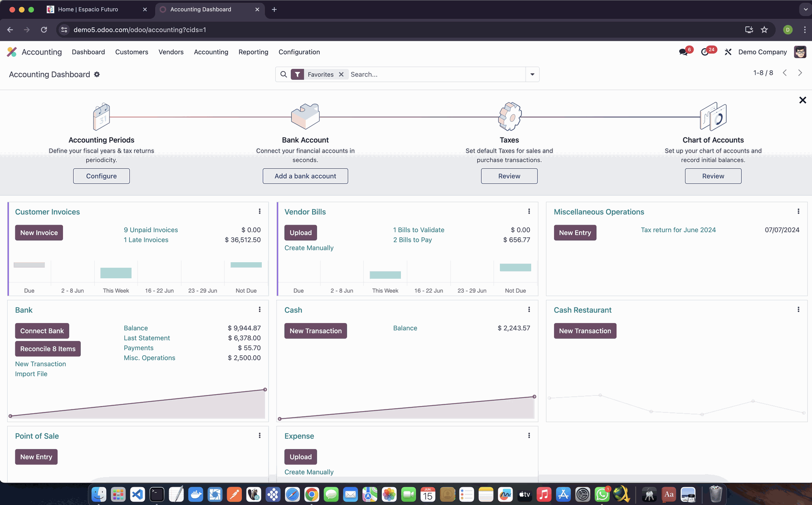Click the Accounting Dashboard settings gear icon
Viewport: 812px width, 505px height.
pyautogui.click(x=97, y=74)
